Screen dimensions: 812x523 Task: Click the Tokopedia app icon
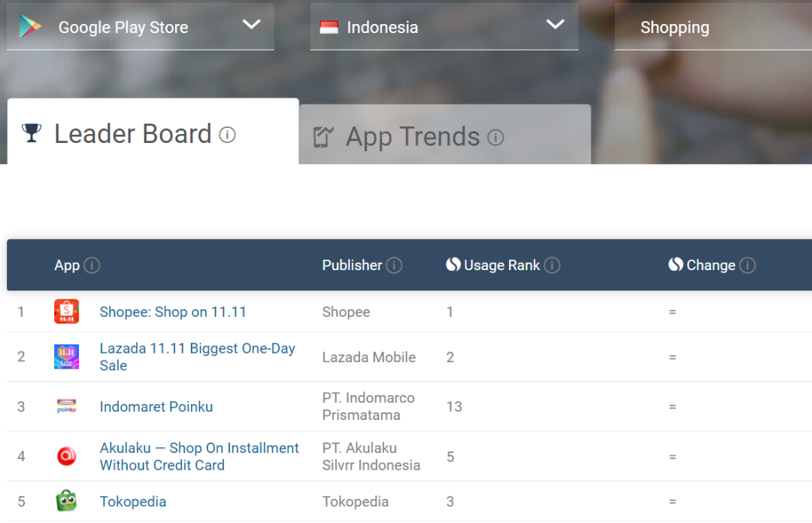click(x=66, y=501)
